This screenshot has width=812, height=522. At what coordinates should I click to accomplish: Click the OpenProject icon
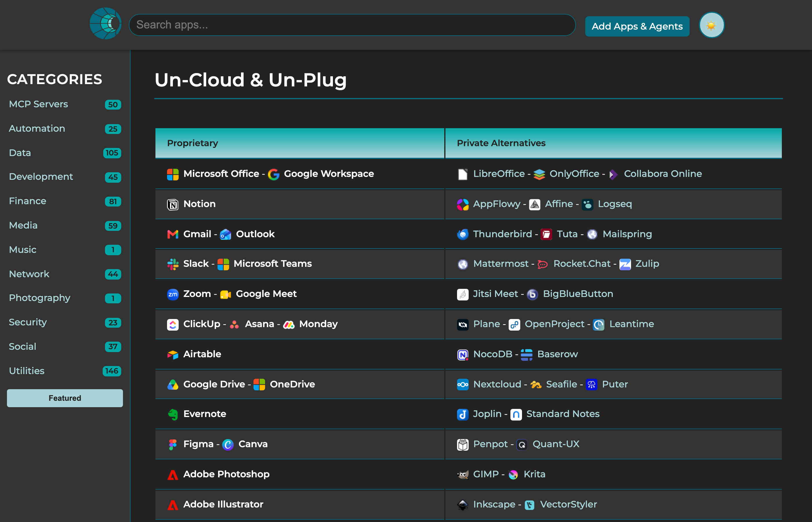point(514,325)
